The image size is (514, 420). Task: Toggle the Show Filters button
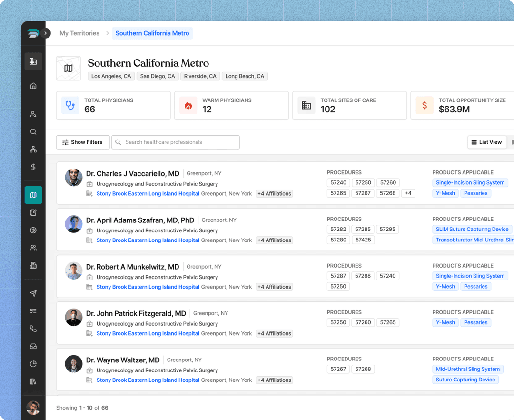click(x=83, y=142)
